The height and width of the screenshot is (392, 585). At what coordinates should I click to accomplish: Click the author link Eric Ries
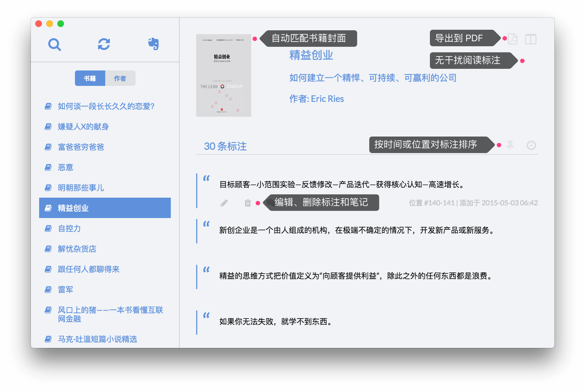tap(327, 99)
